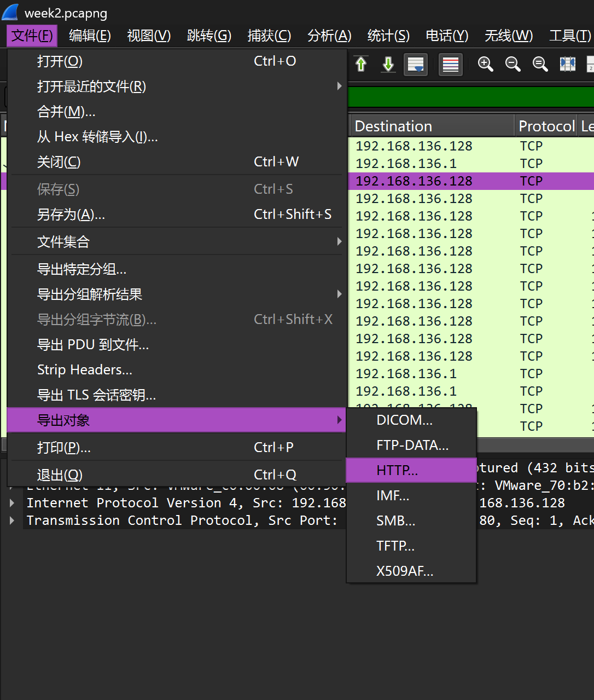Click the resize columns icon

click(x=568, y=65)
